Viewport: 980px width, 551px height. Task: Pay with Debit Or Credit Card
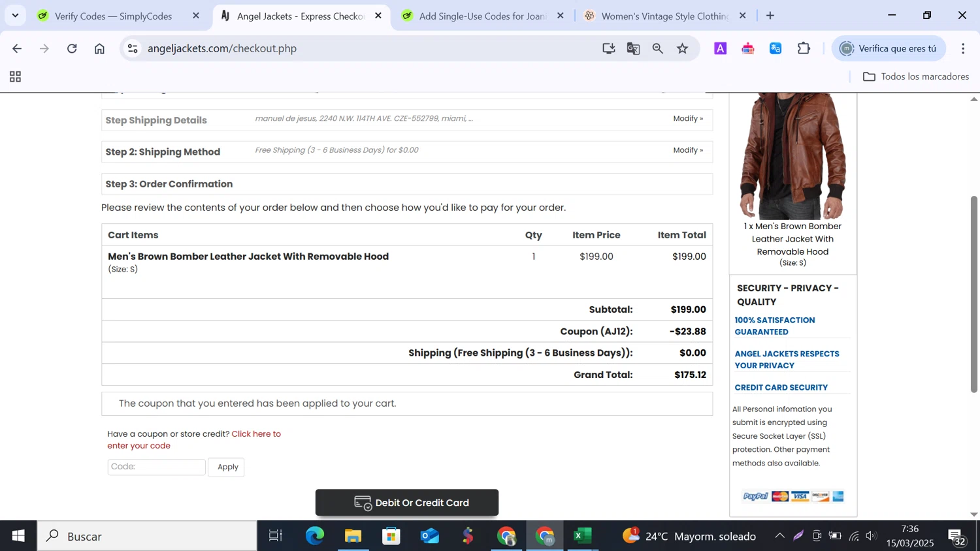click(x=406, y=503)
